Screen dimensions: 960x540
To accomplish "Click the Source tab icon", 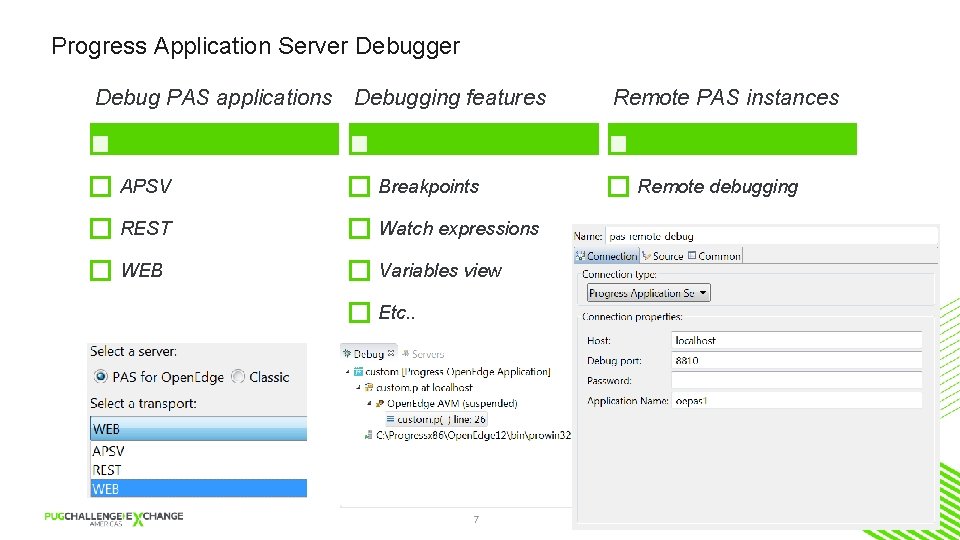I will click(x=647, y=256).
